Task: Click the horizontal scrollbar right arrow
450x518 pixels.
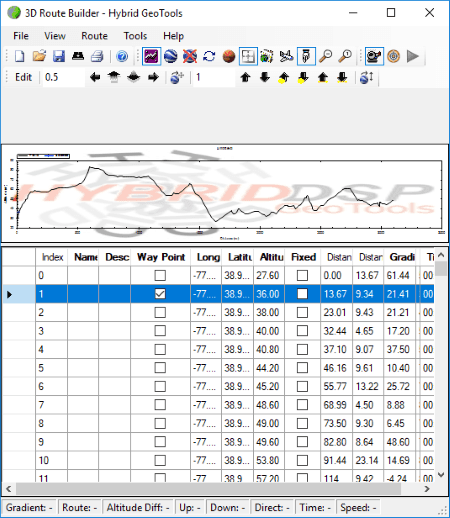Action: click(x=427, y=489)
